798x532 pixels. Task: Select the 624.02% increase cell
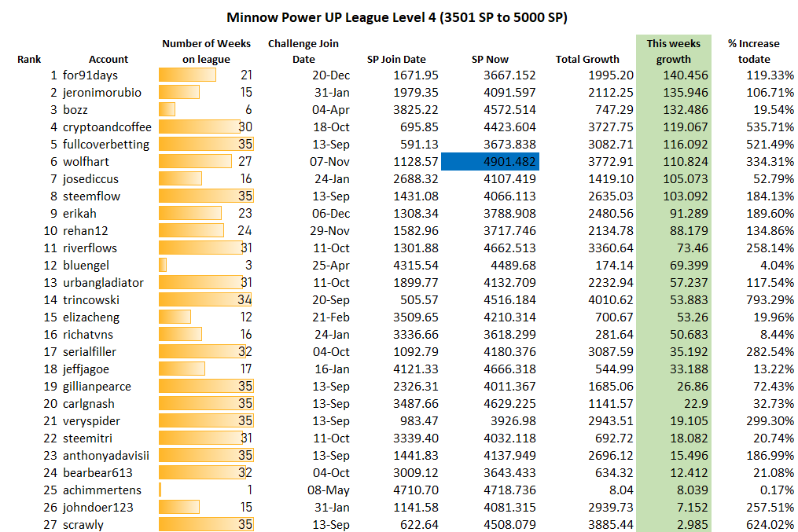(770, 525)
